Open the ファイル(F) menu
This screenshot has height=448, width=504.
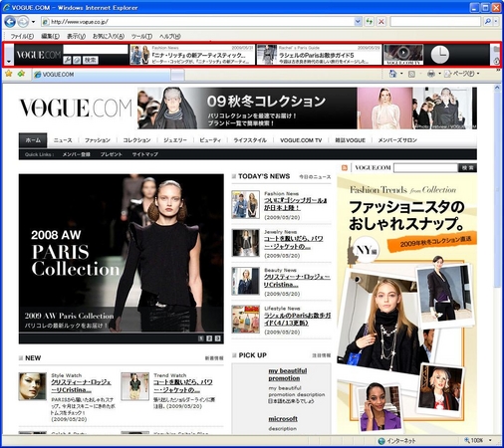pyautogui.click(x=22, y=36)
